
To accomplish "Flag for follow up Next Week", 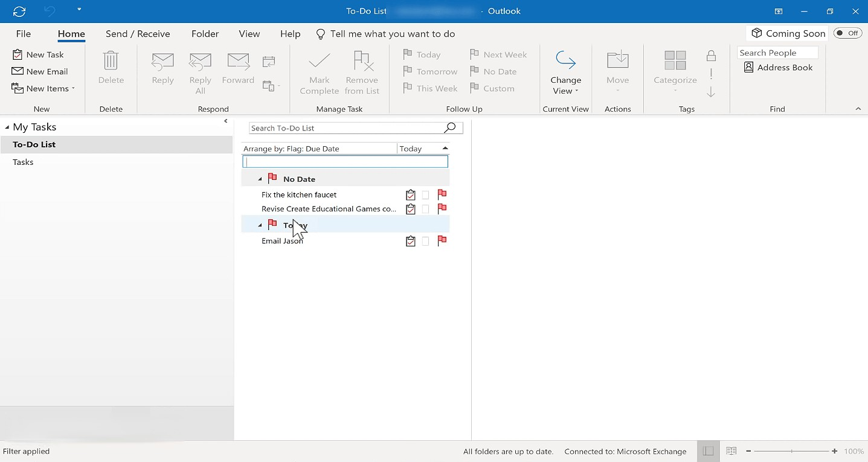I will tap(498, 54).
